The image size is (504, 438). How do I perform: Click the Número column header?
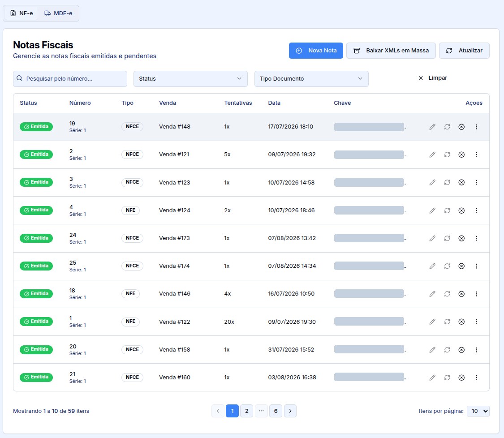click(x=80, y=103)
